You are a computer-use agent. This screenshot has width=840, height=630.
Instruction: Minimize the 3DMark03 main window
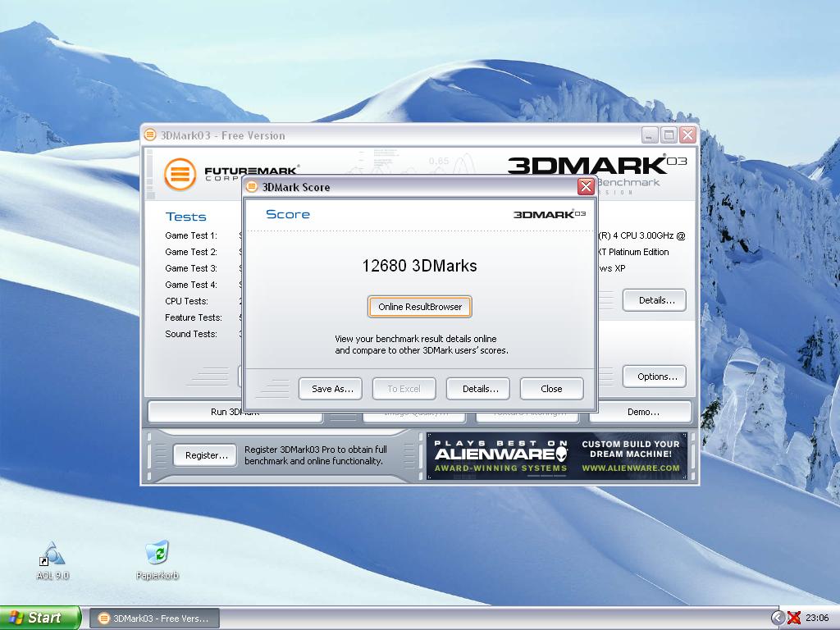coord(650,135)
